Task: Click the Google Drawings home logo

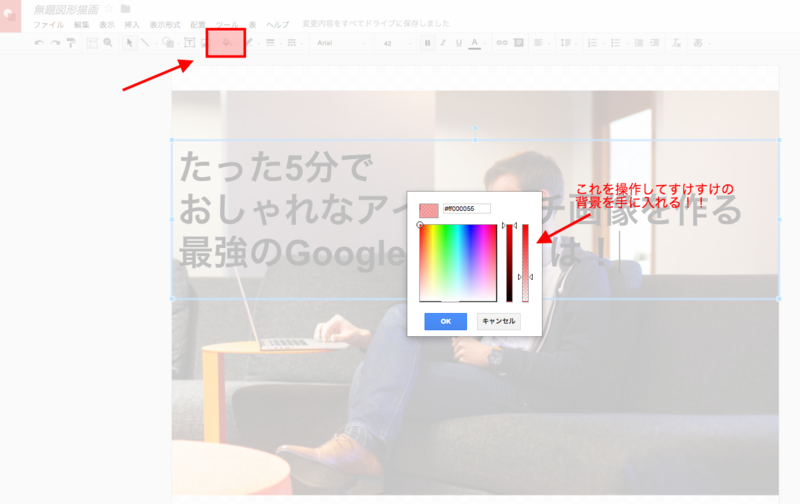Action: [10, 16]
